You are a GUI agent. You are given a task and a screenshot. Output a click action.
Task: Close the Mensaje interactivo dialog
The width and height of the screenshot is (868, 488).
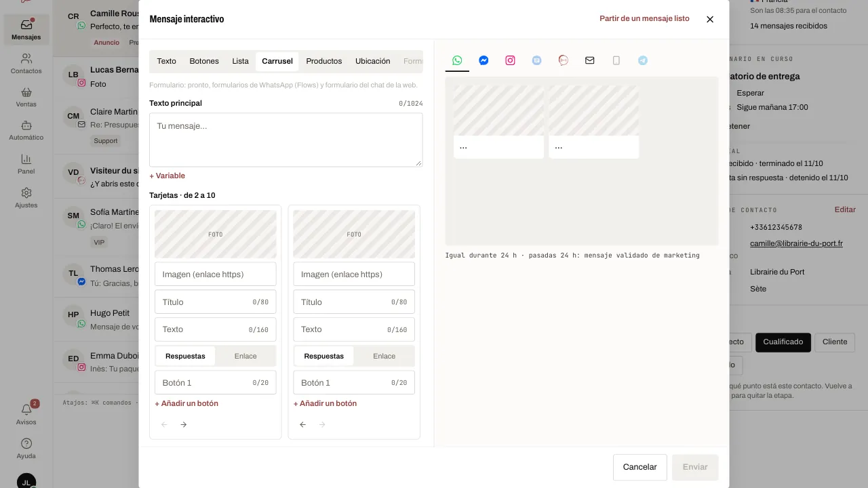tap(710, 19)
